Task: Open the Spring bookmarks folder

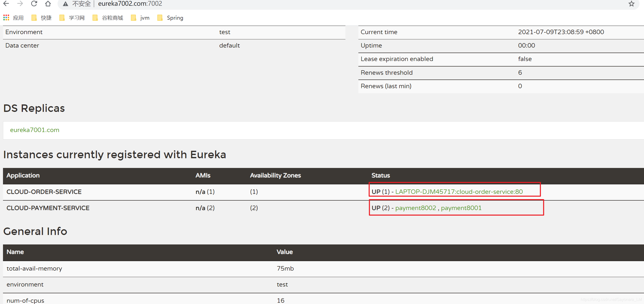Action: click(x=170, y=18)
